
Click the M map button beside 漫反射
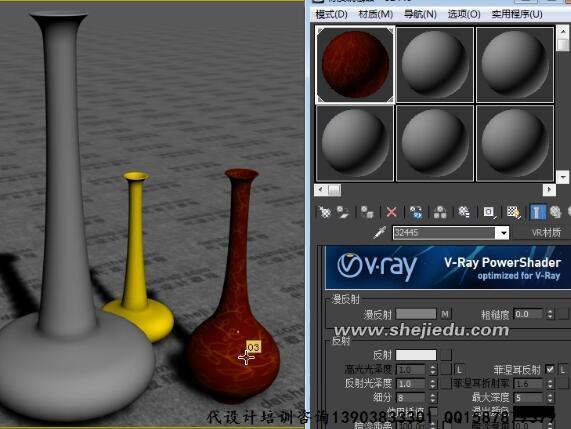[445, 314]
